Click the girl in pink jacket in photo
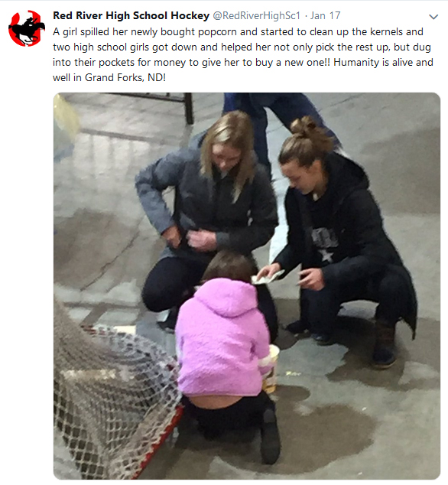 coord(226,356)
